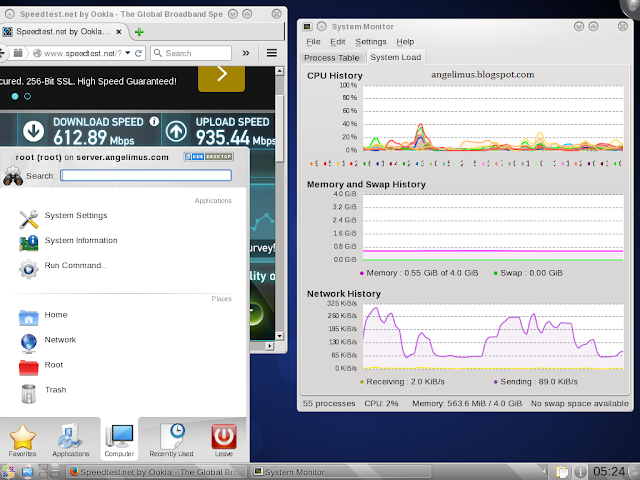Click the Swap legend label
The width and height of the screenshot is (640, 480).
(528, 273)
